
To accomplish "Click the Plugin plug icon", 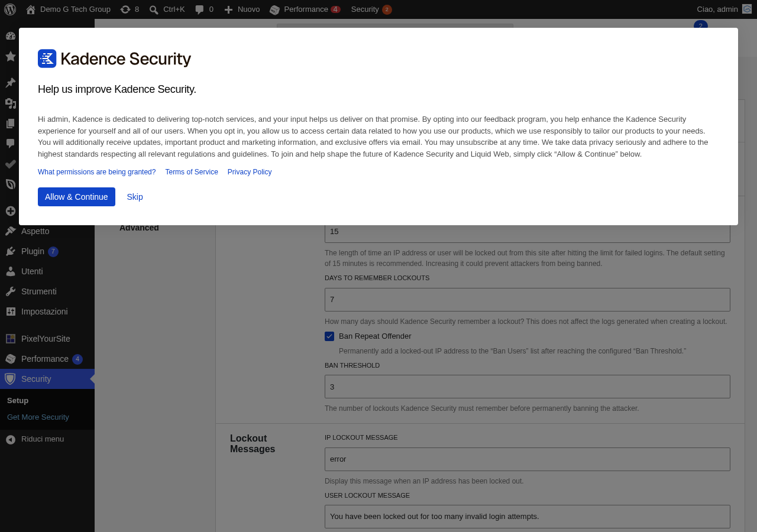I will click(x=10, y=251).
